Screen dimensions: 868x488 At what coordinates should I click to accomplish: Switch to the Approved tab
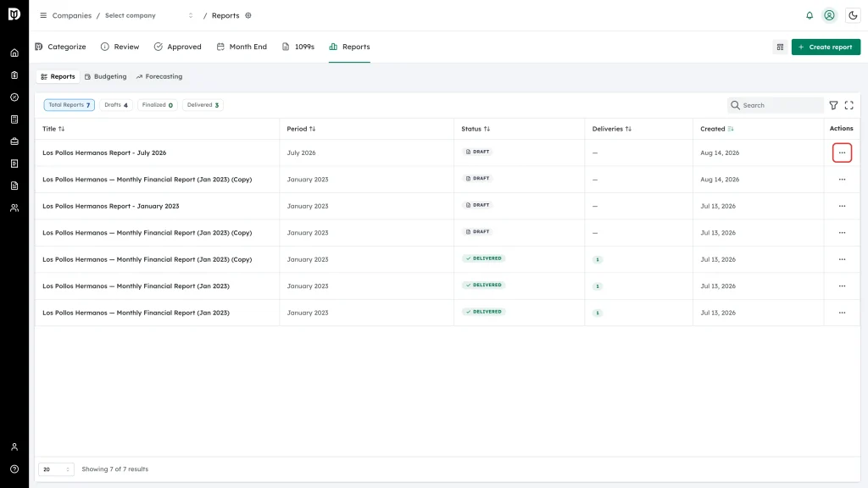(178, 47)
